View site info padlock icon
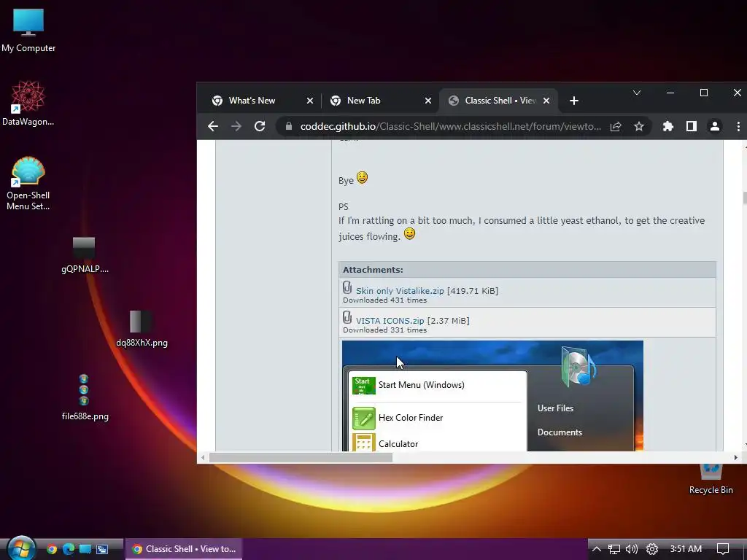Screen dimensions: 747x560 (288, 126)
